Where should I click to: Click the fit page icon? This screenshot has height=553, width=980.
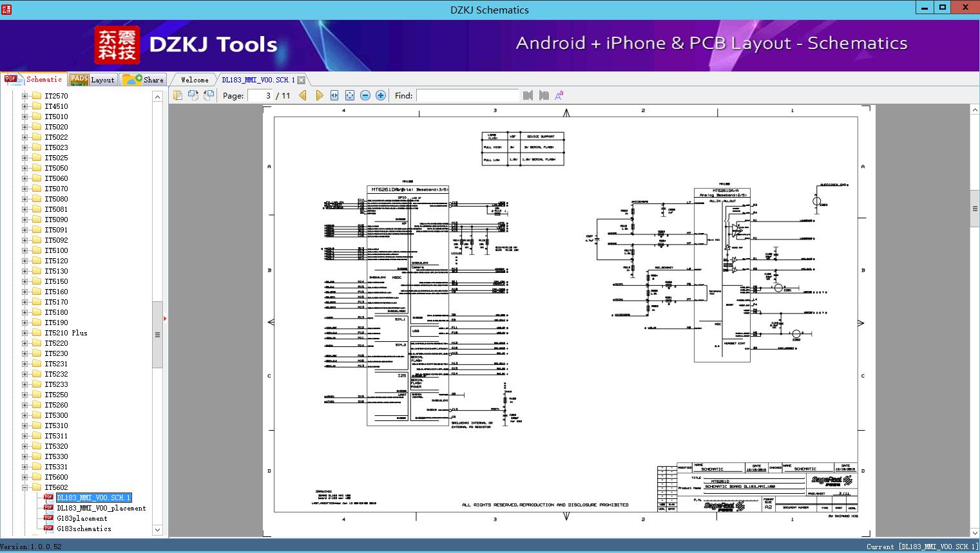point(350,95)
